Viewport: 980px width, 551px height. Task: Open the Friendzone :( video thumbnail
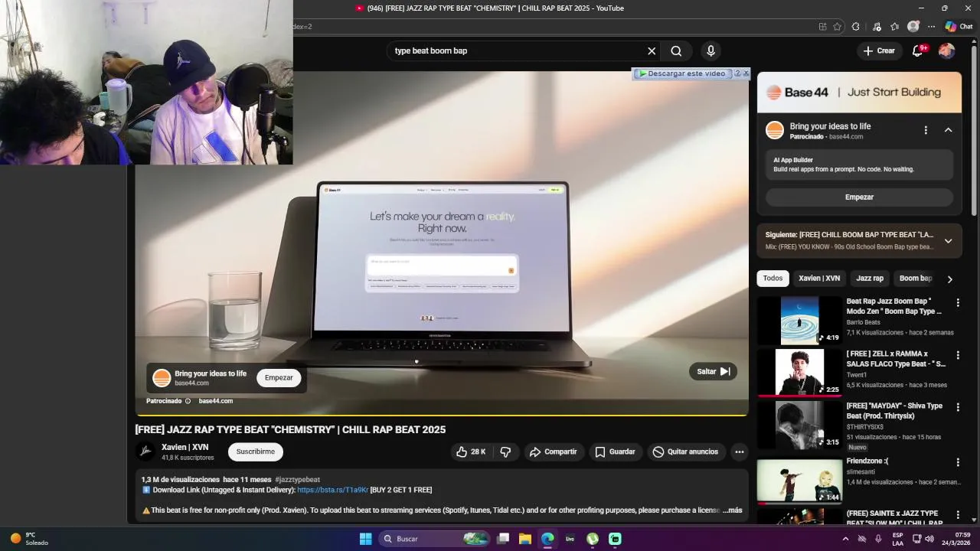click(799, 480)
